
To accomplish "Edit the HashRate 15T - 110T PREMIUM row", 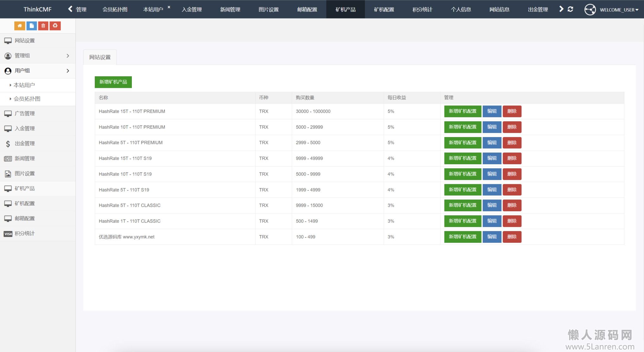I will coord(492,111).
